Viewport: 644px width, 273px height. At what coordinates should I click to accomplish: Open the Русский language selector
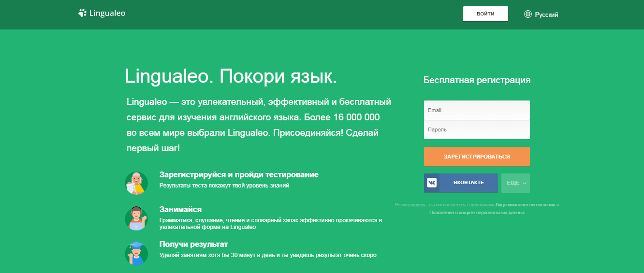pyautogui.click(x=542, y=14)
